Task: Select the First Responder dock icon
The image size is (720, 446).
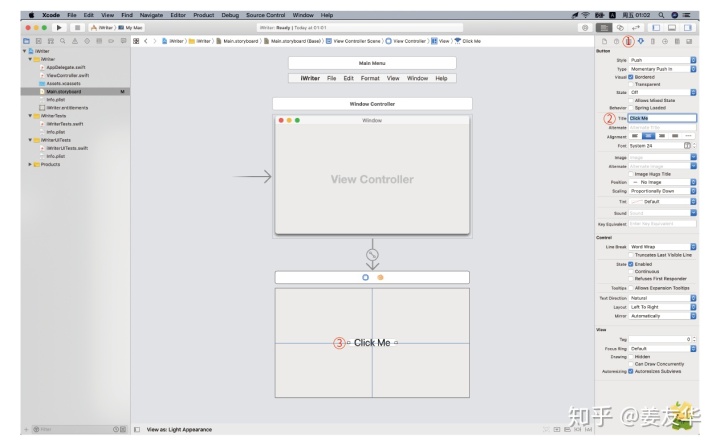Action: coord(380,277)
